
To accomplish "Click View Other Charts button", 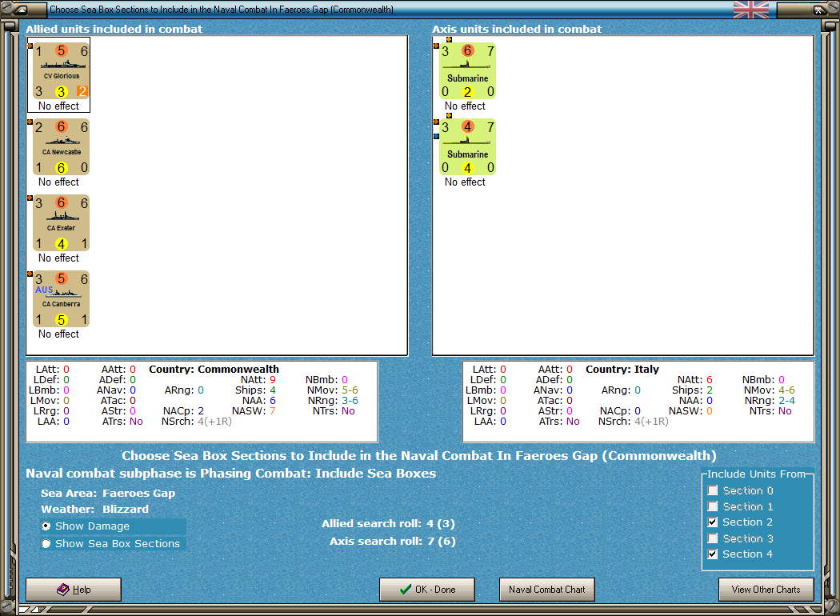I will [766, 590].
